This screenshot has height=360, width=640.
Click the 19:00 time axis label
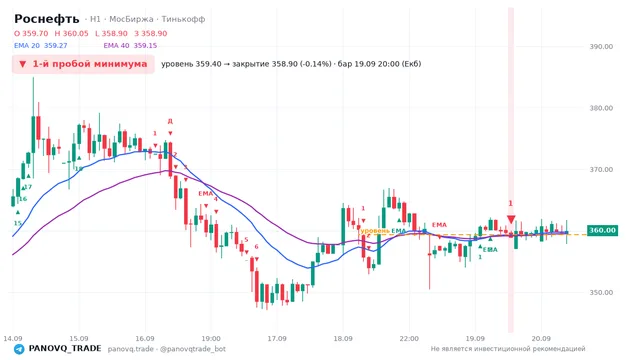click(211, 339)
